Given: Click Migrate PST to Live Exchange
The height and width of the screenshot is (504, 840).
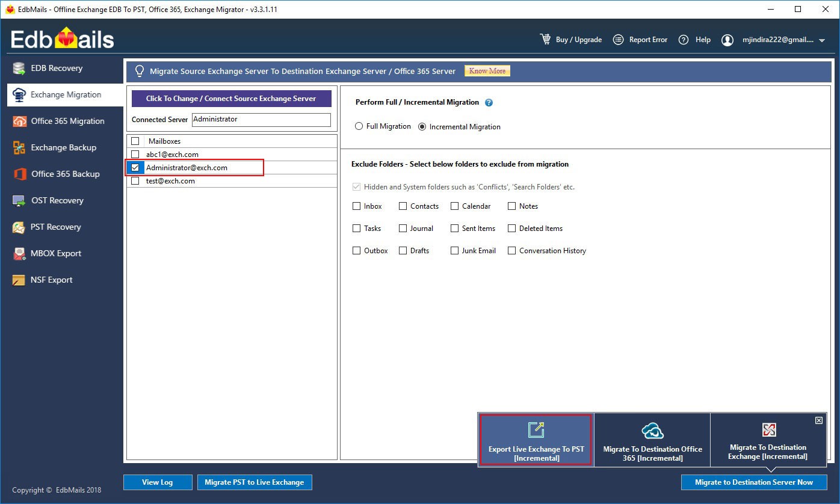Looking at the screenshot, I should tap(255, 482).
